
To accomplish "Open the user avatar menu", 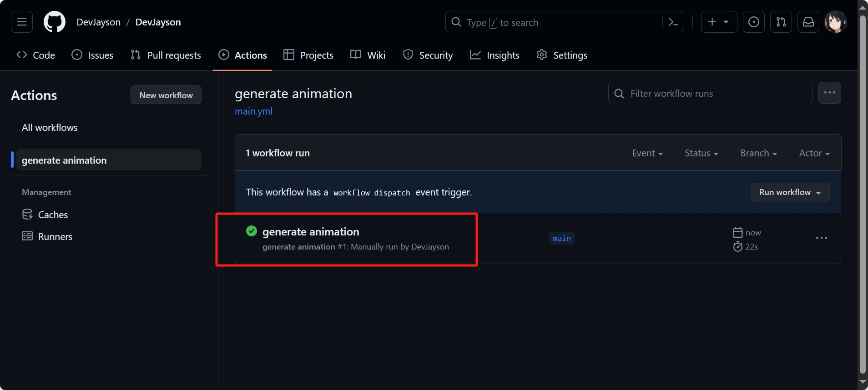I will 836,22.
